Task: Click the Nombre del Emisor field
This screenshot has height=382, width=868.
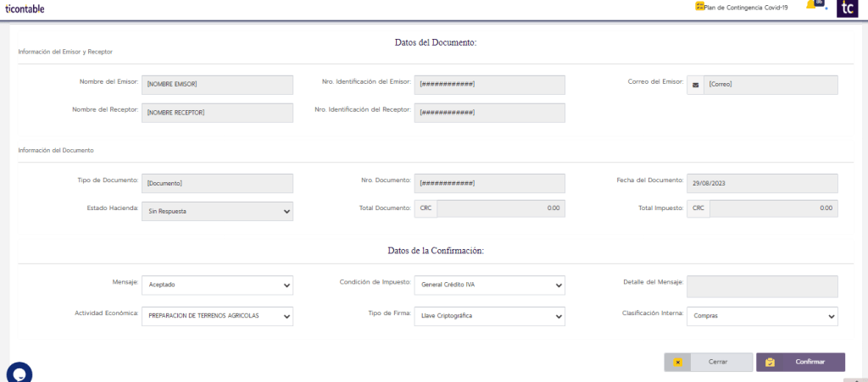Action: (217, 85)
